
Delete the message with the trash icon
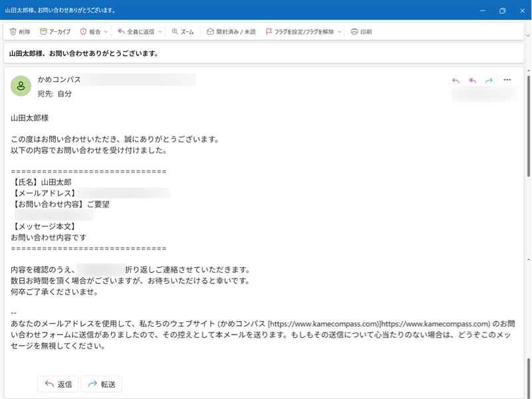point(20,31)
